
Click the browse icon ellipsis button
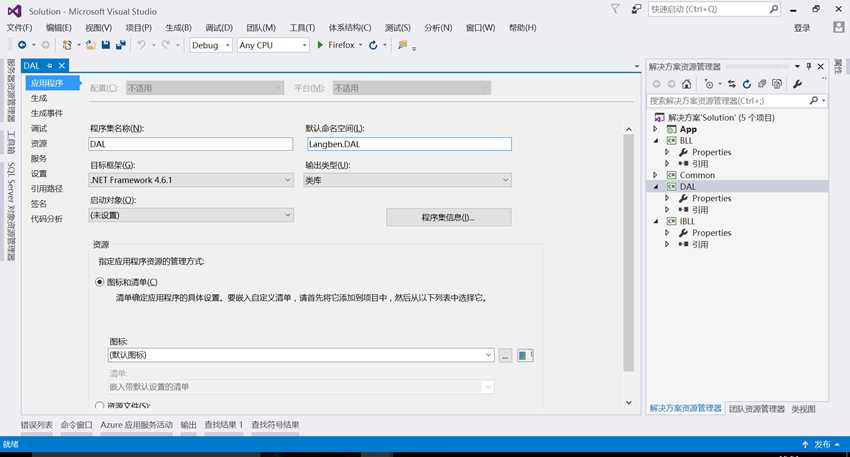[505, 356]
